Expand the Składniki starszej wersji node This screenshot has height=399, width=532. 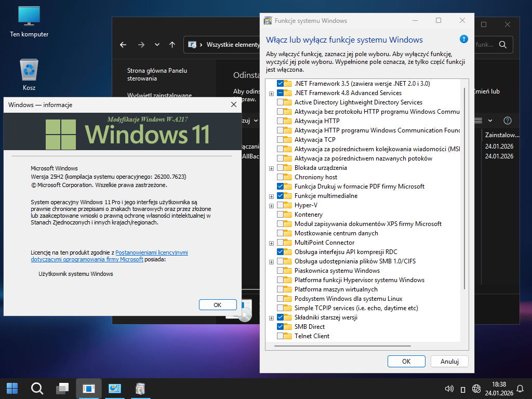[272, 318]
